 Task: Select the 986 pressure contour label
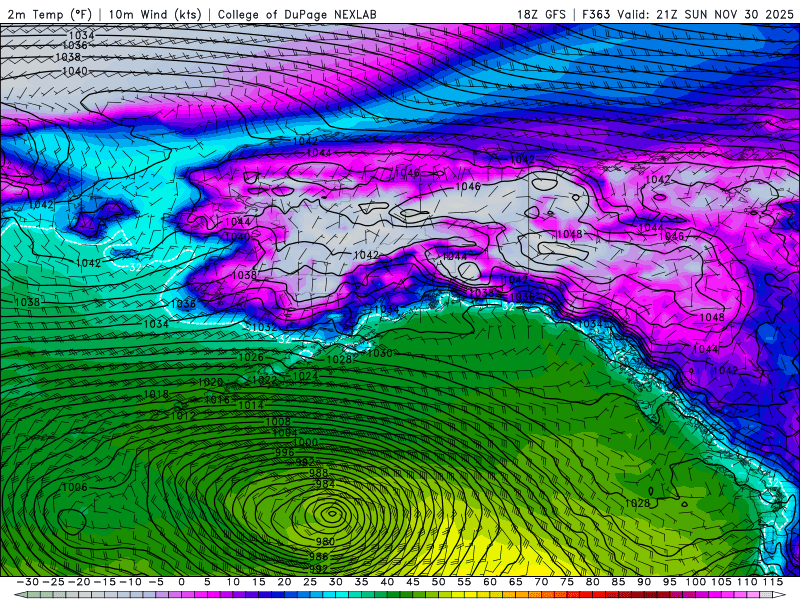tap(319, 557)
